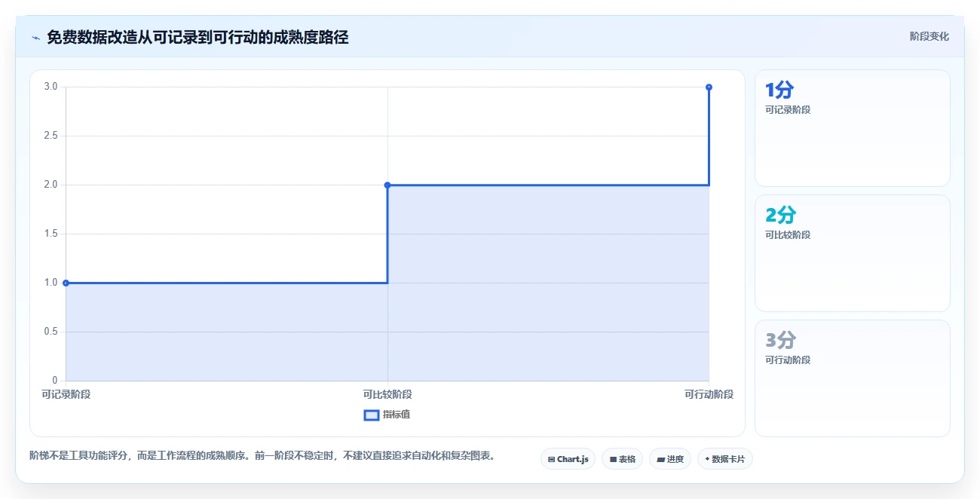Screen dimensions: 980x499
Task: Click the icon inside the 进度 tag
Action: click(x=661, y=459)
